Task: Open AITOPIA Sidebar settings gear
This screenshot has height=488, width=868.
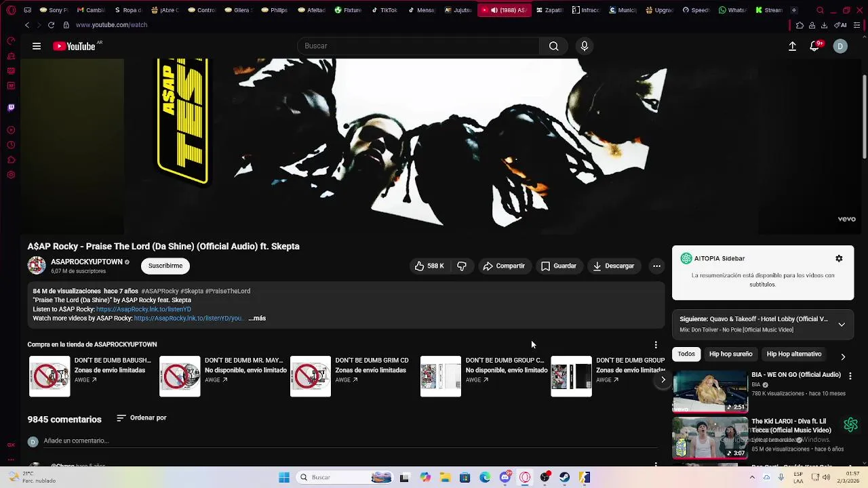Action: pyautogui.click(x=839, y=258)
